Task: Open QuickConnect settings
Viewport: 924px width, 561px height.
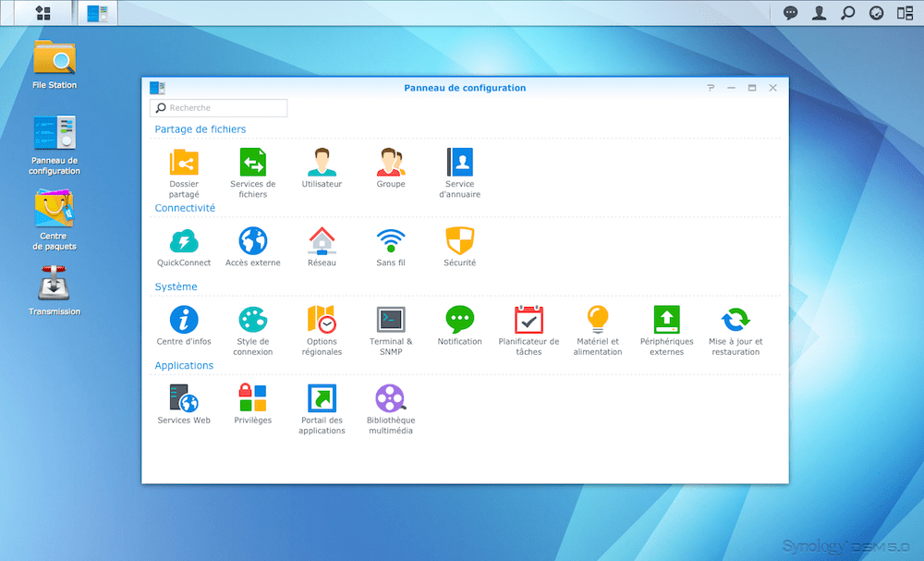Action: click(x=184, y=247)
